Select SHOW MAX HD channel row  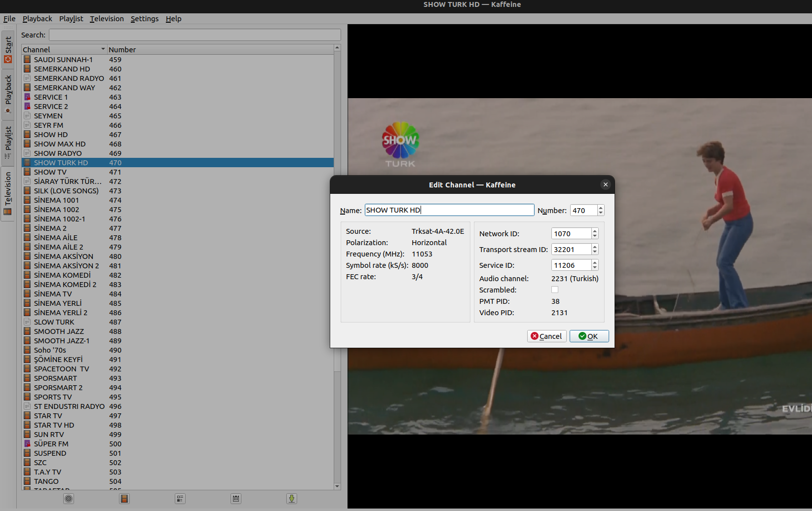178,144
